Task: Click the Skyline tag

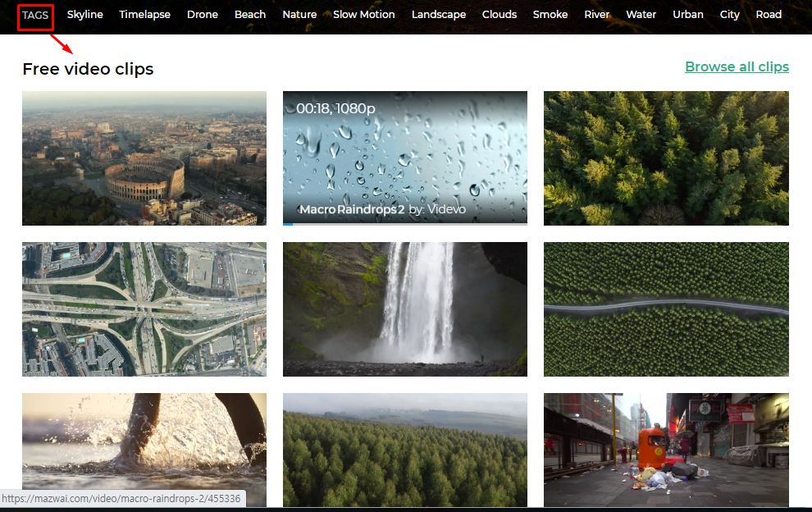Action: [85, 15]
